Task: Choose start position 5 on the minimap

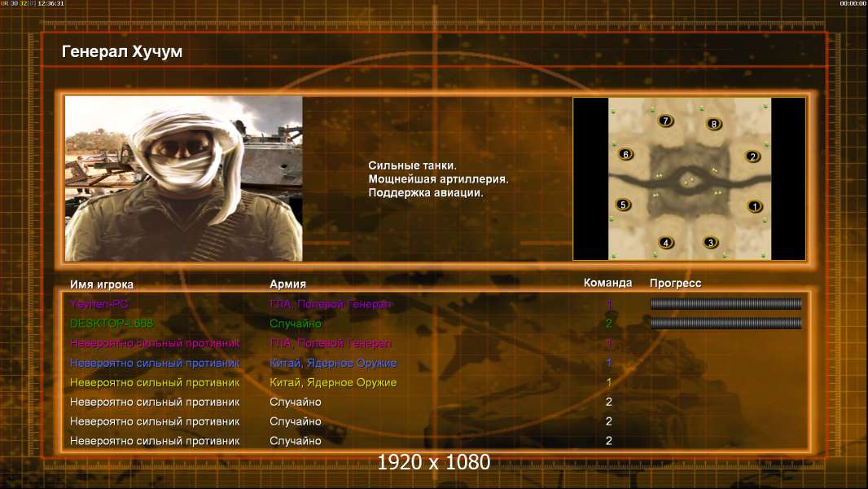Action: click(624, 205)
